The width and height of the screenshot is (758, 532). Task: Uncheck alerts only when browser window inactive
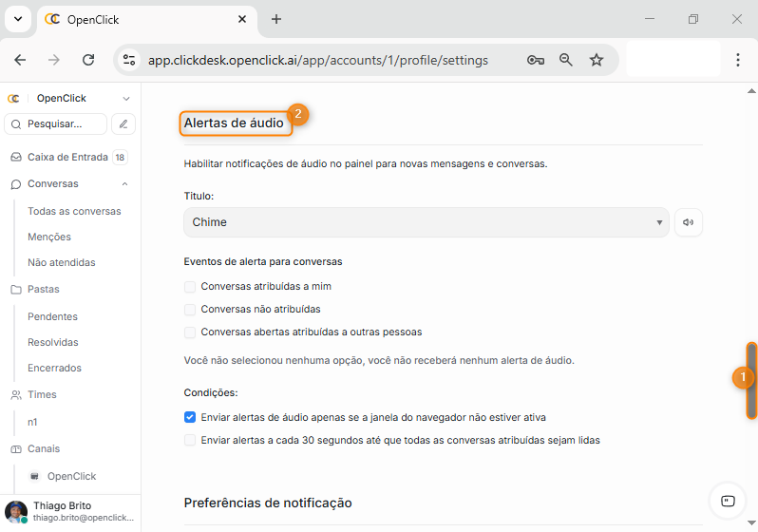pos(190,417)
